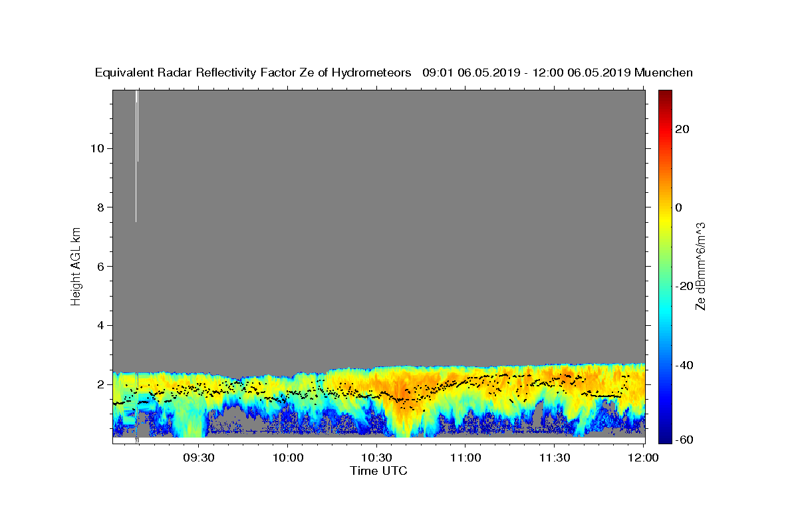
Task: Click the '09:30' time tick label
Action: (199, 458)
